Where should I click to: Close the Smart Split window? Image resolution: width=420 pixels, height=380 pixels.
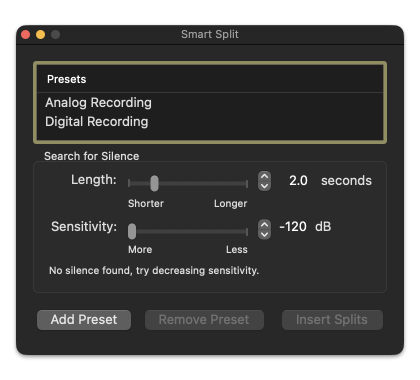(26, 34)
